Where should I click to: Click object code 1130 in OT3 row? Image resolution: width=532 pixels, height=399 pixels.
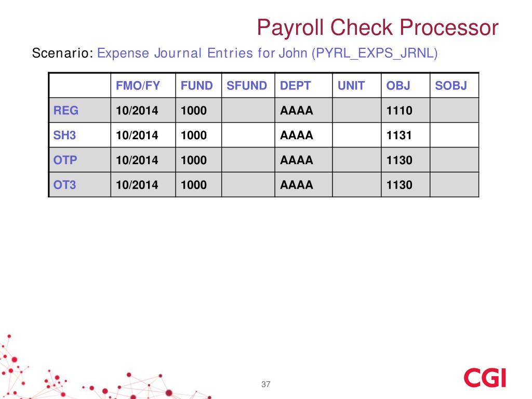tap(400, 184)
